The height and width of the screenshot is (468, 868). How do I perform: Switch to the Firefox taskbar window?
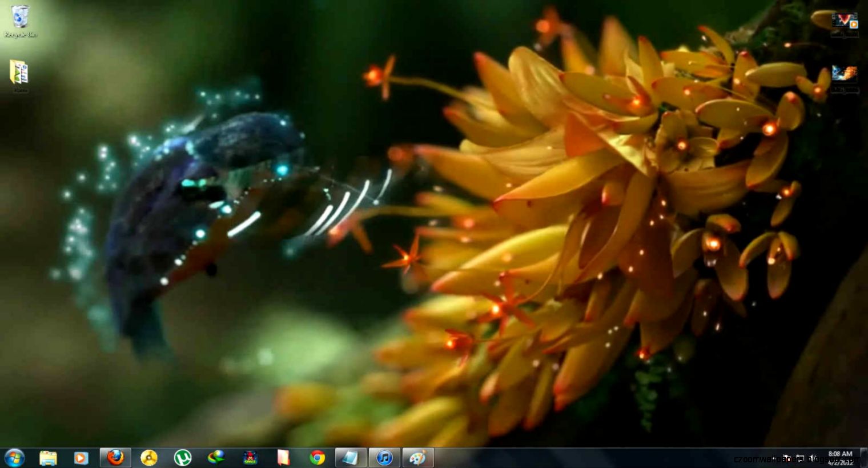[116, 458]
